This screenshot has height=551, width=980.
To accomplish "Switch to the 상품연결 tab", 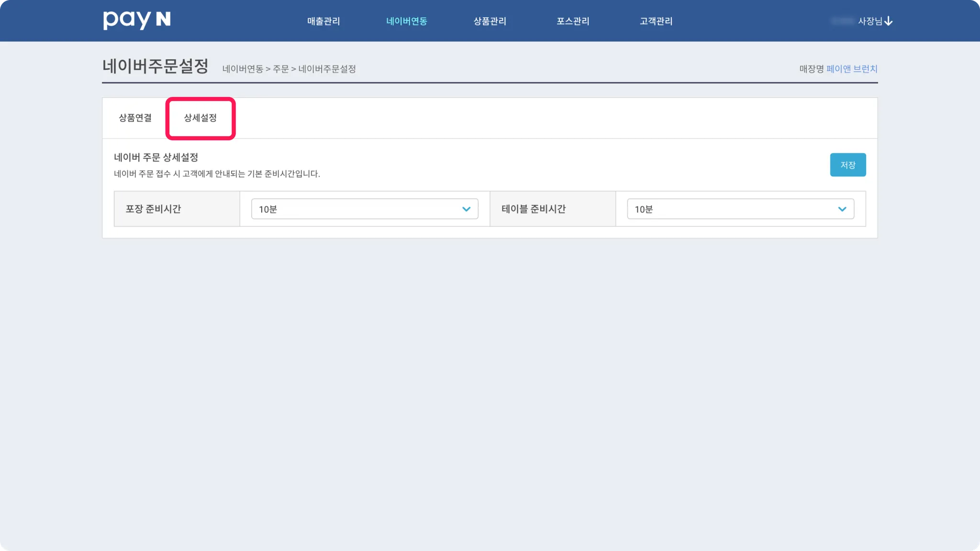I will pos(135,118).
